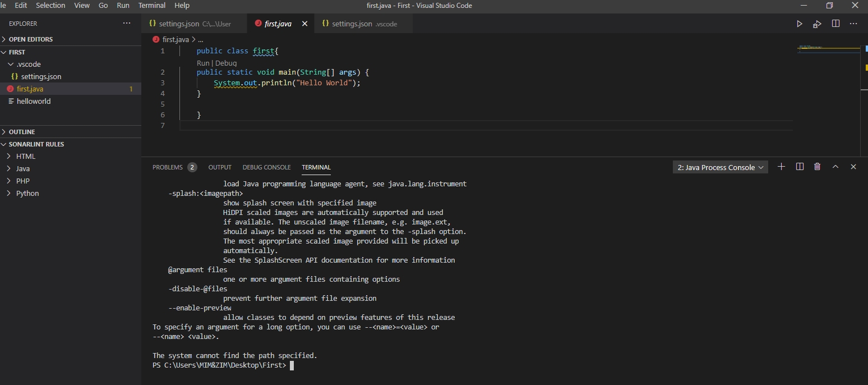Open the Selection menu
Image resolution: width=868 pixels, height=385 pixels.
pyautogui.click(x=50, y=5)
